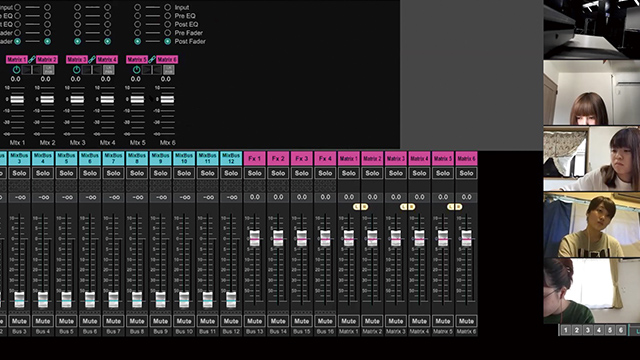Select the MixBus 4 channel header

pyautogui.click(x=43, y=158)
